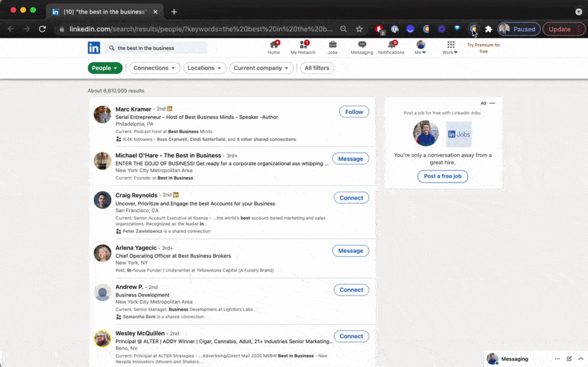Click the blue gem extension icon
Image resolution: width=588 pixels, height=367 pixels.
tap(457, 28)
